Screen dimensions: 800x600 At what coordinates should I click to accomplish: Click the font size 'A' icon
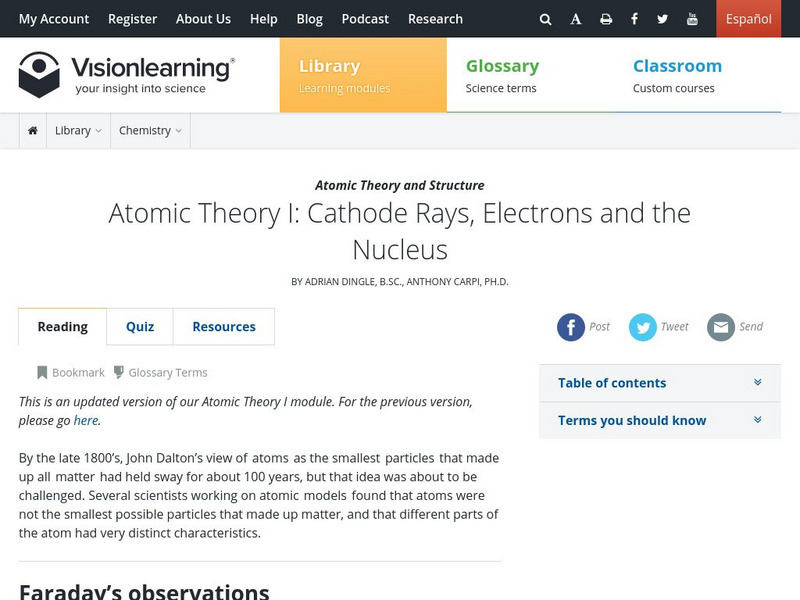coord(576,19)
